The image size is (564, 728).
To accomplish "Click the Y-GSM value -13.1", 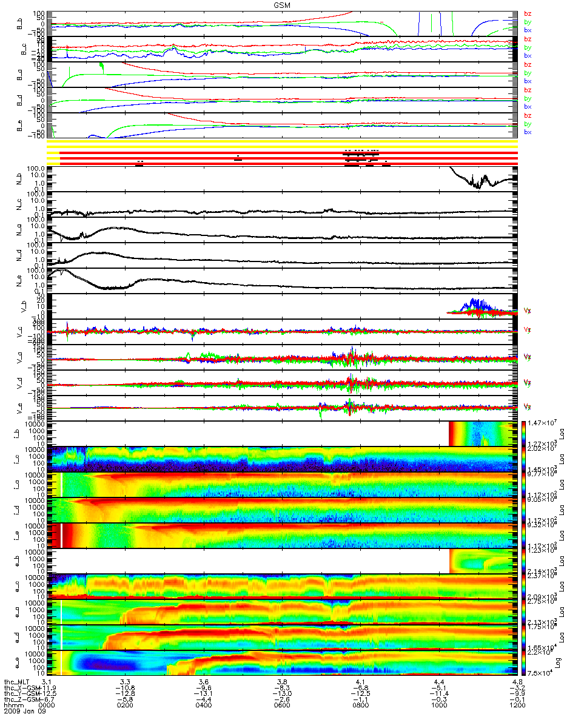I will (203, 693).
